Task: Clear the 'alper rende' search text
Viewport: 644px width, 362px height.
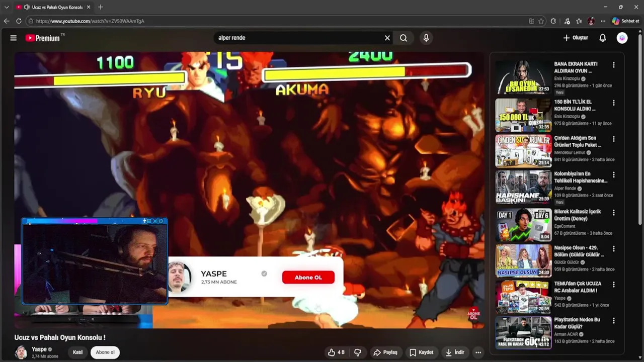Action: point(387,38)
